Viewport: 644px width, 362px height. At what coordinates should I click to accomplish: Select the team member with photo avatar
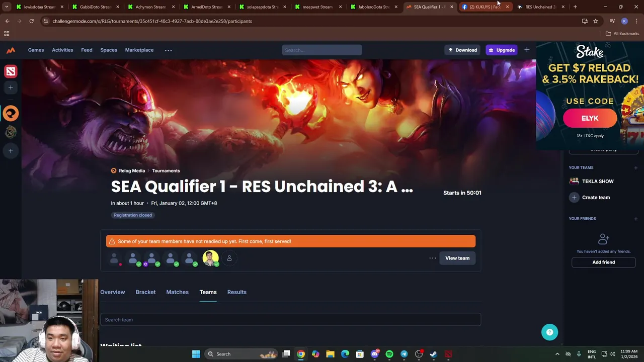tap(210, 258)
